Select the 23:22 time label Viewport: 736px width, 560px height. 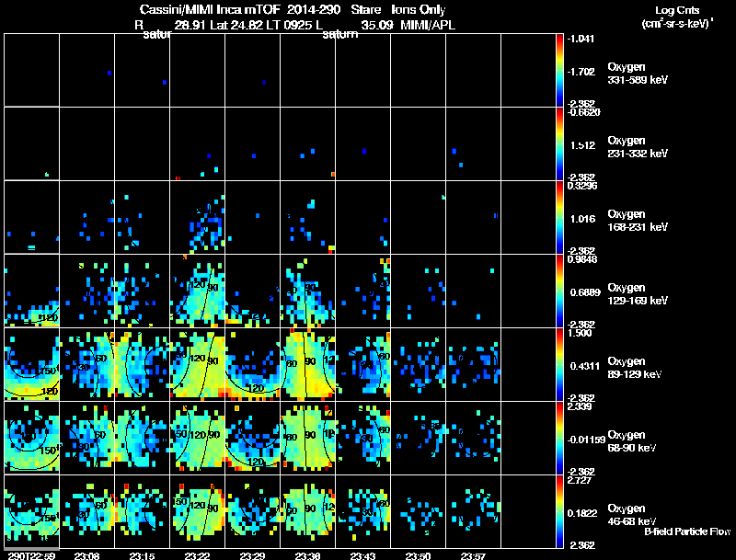(197, 554)
